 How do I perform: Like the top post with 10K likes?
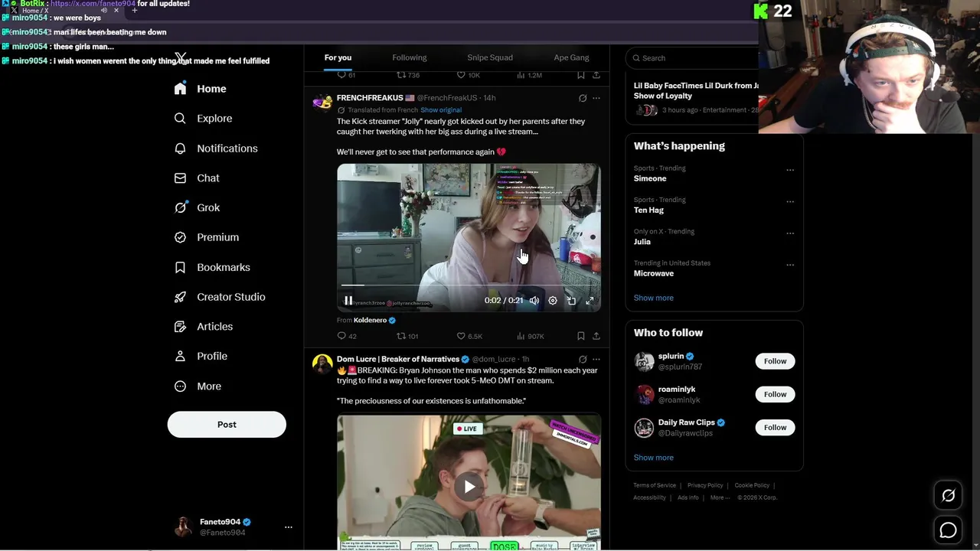pyautogui.click(x=469, y=75)
